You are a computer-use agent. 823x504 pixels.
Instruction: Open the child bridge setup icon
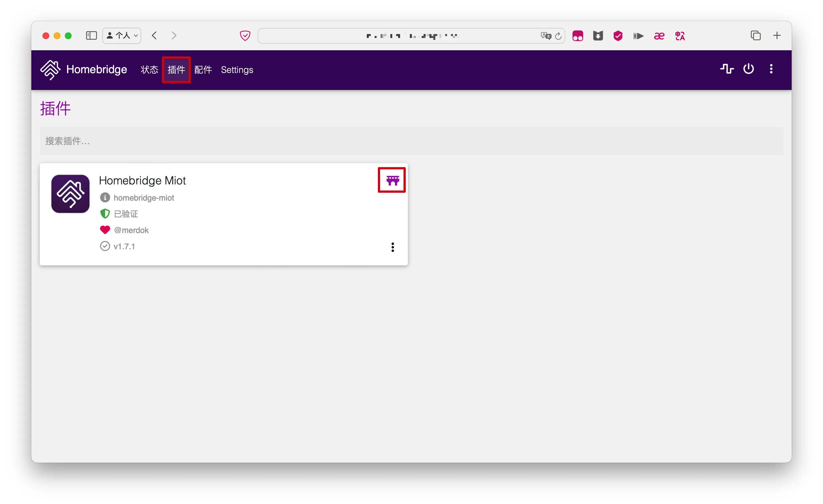coord(392,180)
